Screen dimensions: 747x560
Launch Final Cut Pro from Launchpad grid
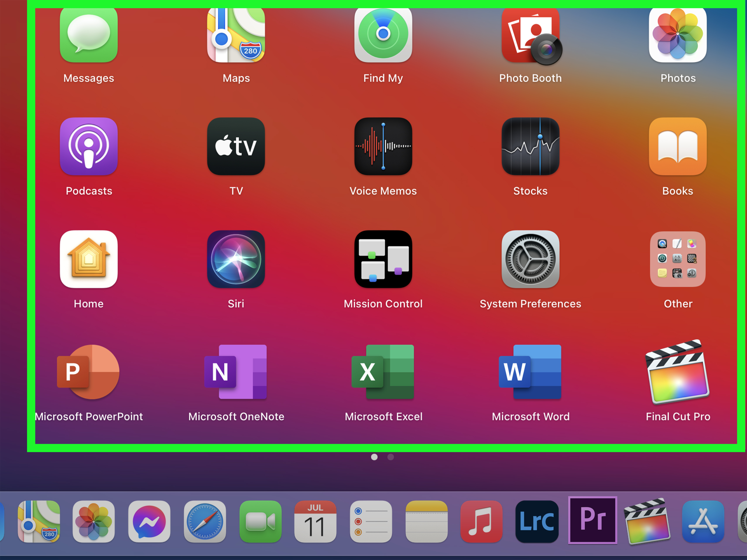coord(677,372)
